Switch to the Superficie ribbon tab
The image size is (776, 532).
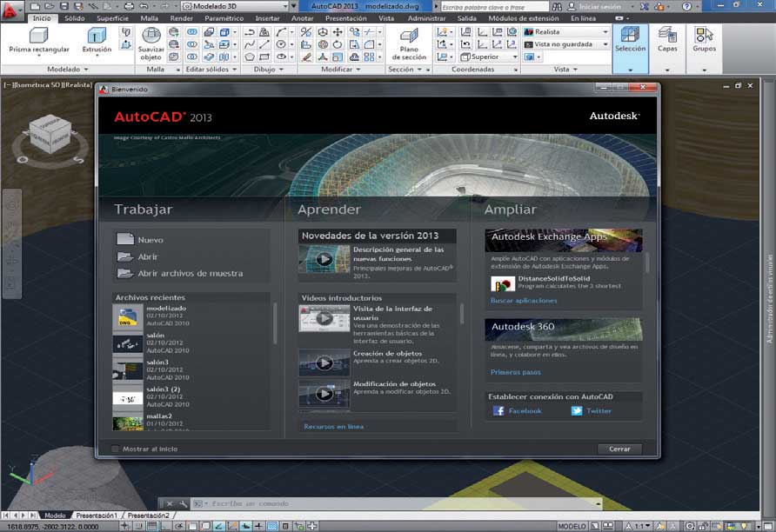[112, 18]
